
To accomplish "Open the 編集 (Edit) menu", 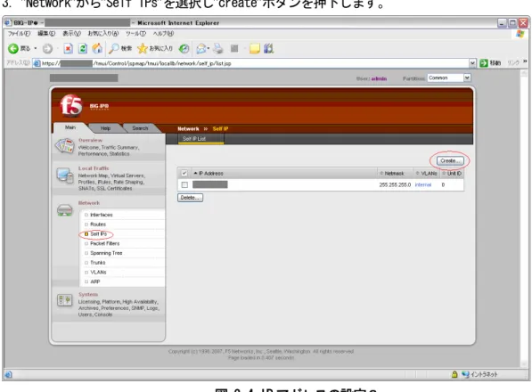I will coord(46,34).
